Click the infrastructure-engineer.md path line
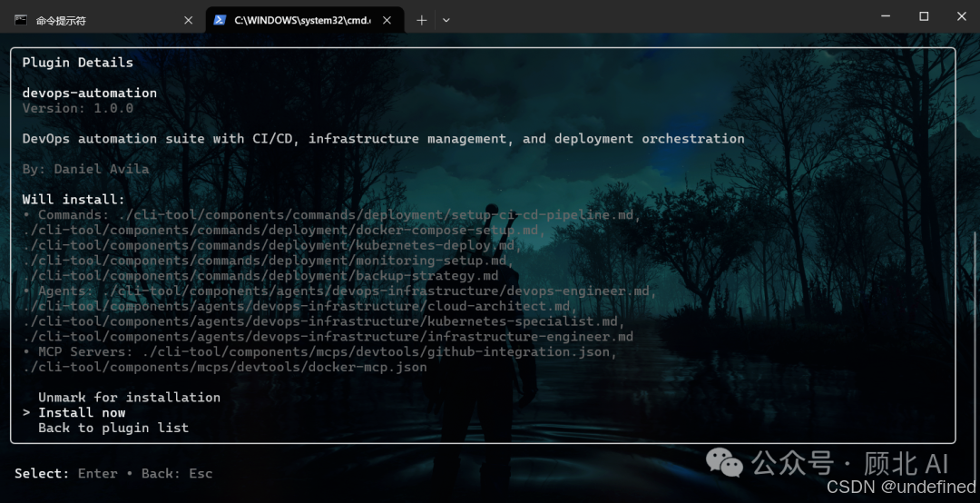 click(x=328, y=337)
